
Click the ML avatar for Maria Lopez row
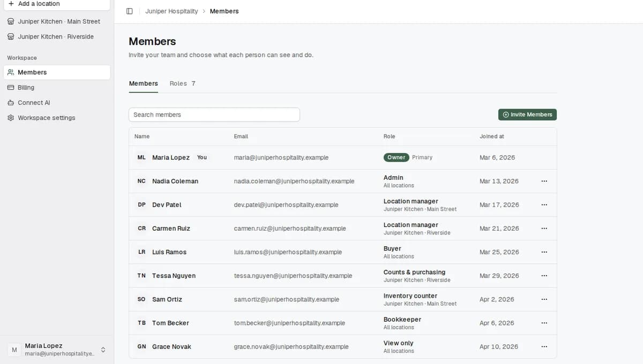pos(141,157)
